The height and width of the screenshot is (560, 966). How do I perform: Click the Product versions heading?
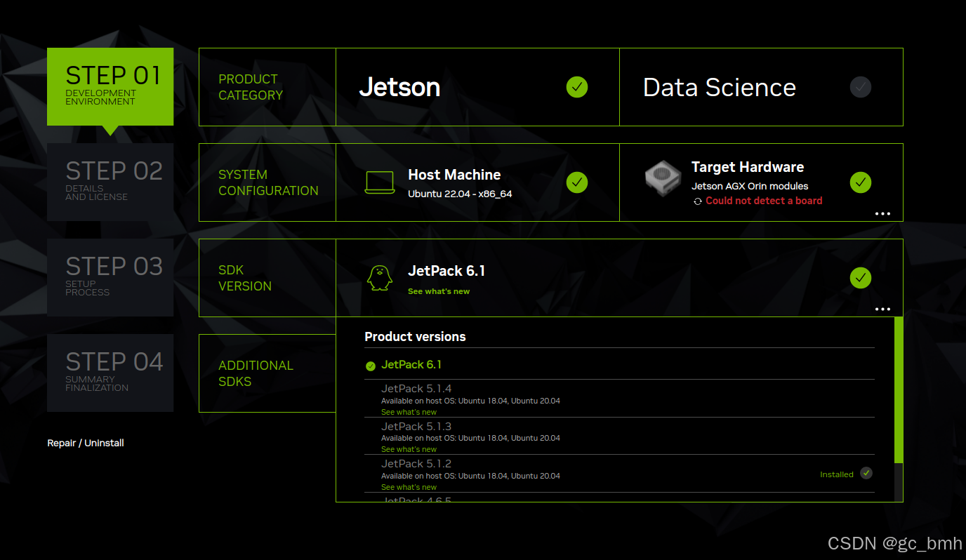click(x=415, y=337)
